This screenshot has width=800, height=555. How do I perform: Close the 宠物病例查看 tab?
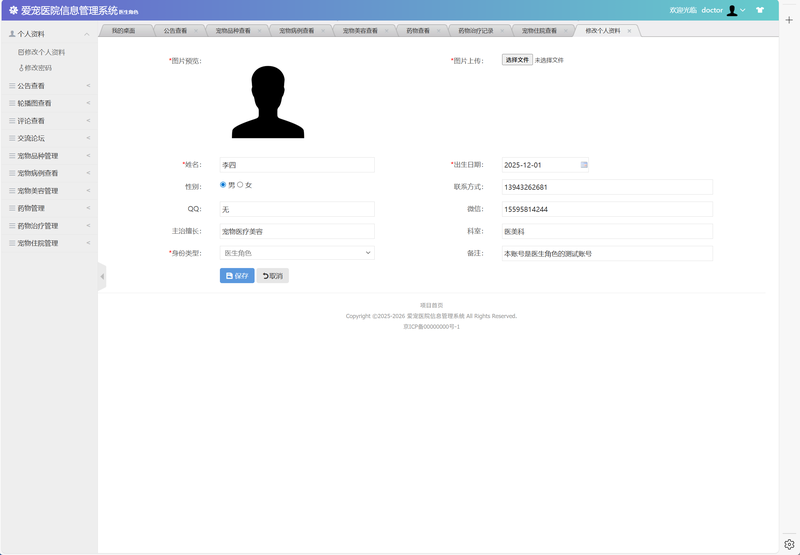tap(323, 31)
